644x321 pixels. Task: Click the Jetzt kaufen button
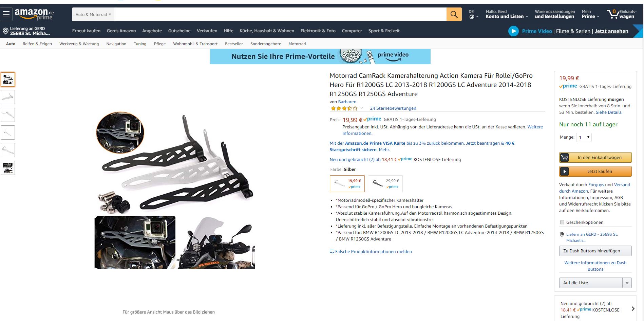click(x=595, y=172)
